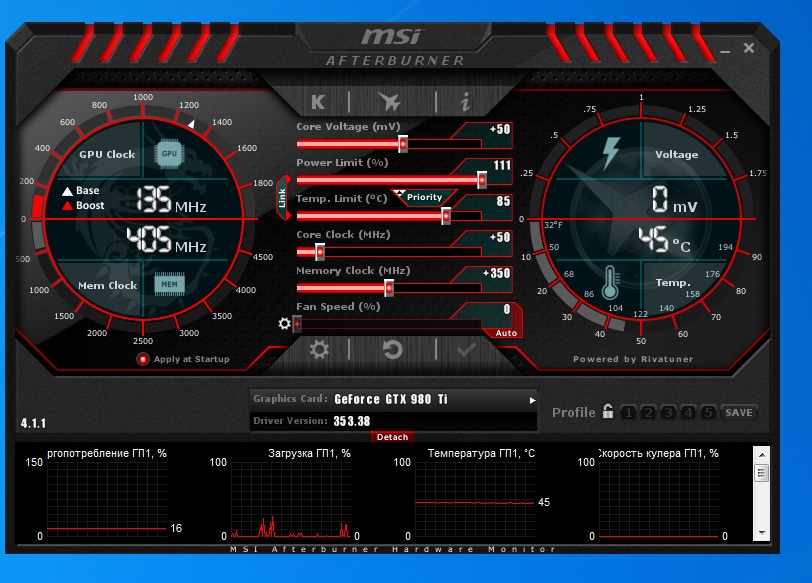This screenshot has height=583, width=812.
Task: Toggle the temp limit Priority button
Action: click(x=424, y=197)
